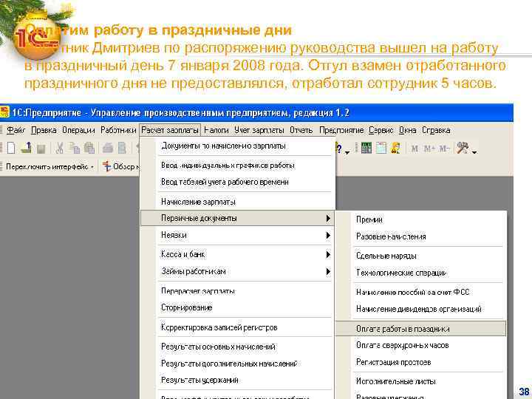Click the hammer and wrench tools icon
The height and width of the screenshot is (399, 532).
(x=462, y=149)
